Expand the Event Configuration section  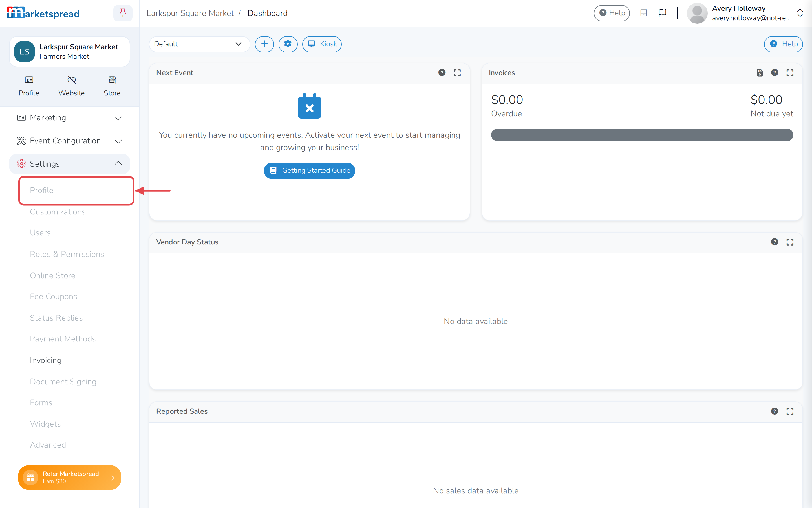(69, 141)
